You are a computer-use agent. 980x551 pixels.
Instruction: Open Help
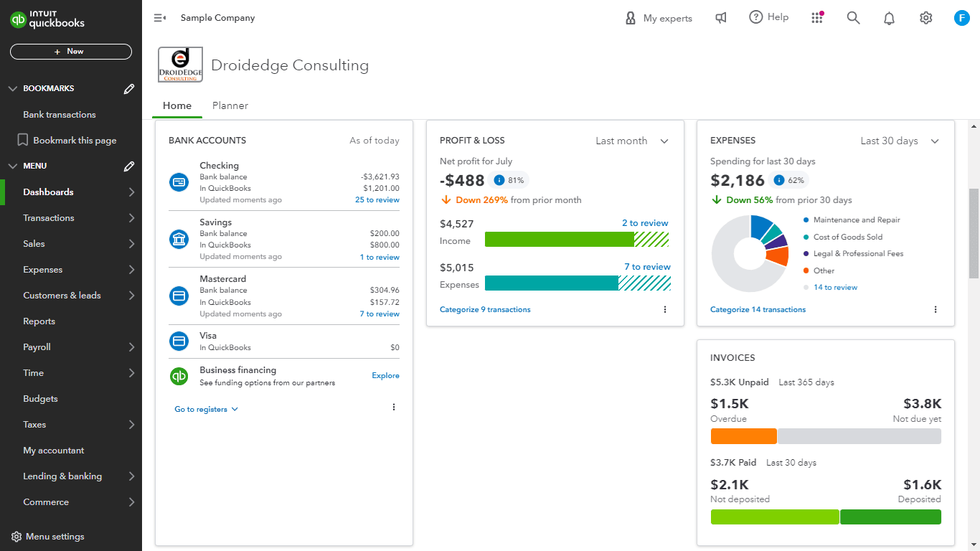pyautogui.click(x=769, y=17)
